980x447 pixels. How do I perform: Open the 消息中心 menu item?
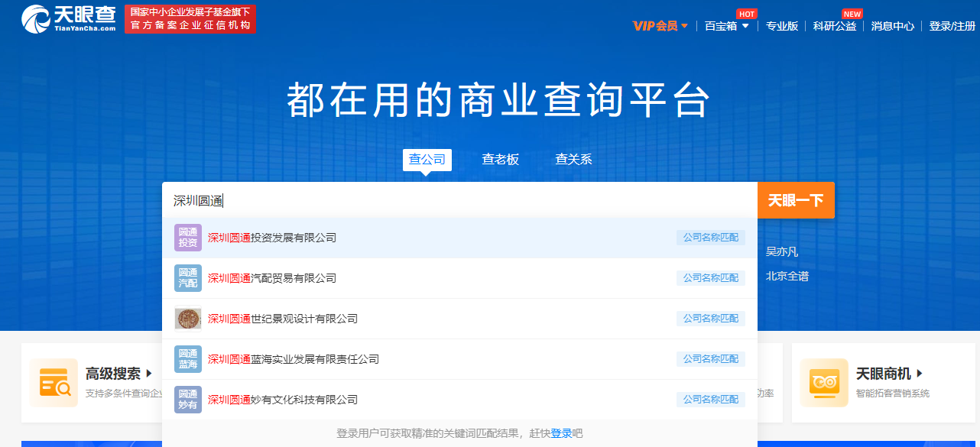click(x=891, y=25)
